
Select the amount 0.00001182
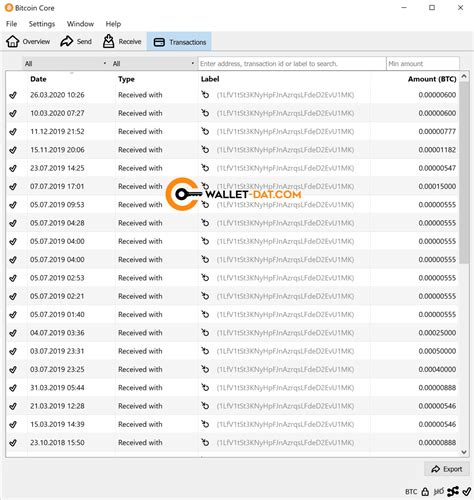[437, 150]
